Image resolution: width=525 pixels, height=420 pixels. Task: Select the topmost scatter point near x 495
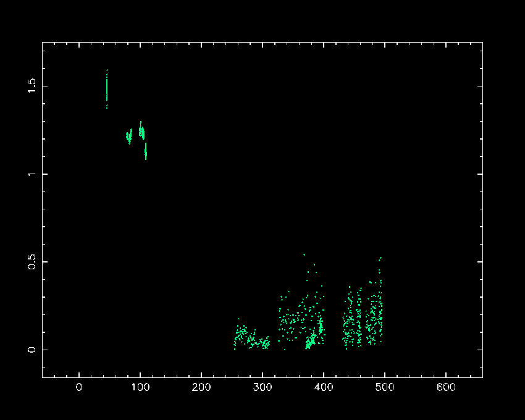(x=380, y=258)
